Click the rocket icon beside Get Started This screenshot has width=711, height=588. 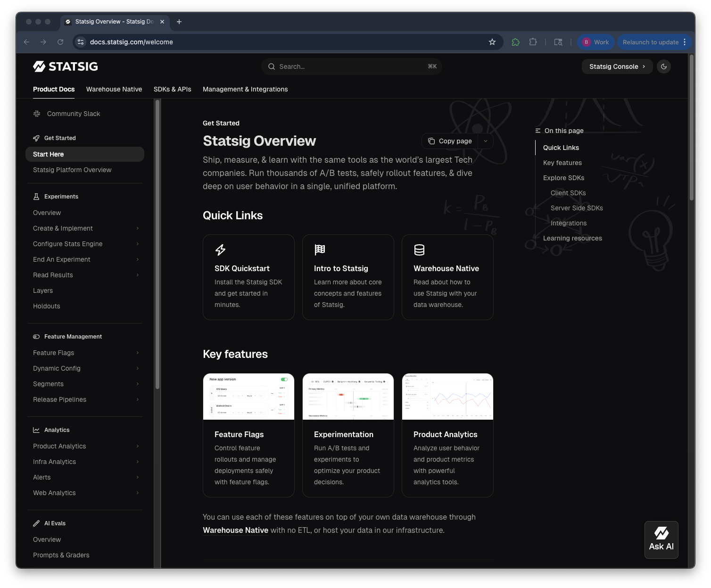click(x=36, y=138)
